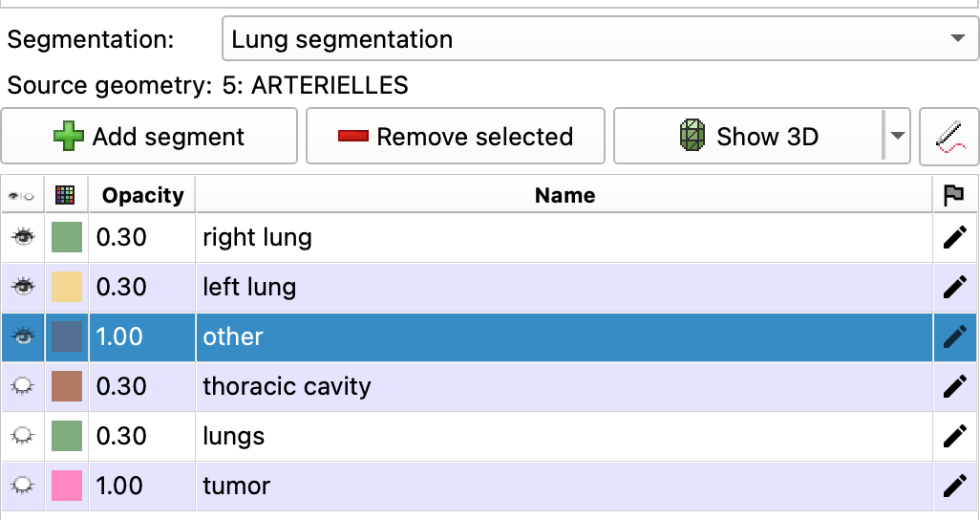Screen dimensions: 980x520
Task: Sort by the Name column header
Action: [x=565, y=195]
